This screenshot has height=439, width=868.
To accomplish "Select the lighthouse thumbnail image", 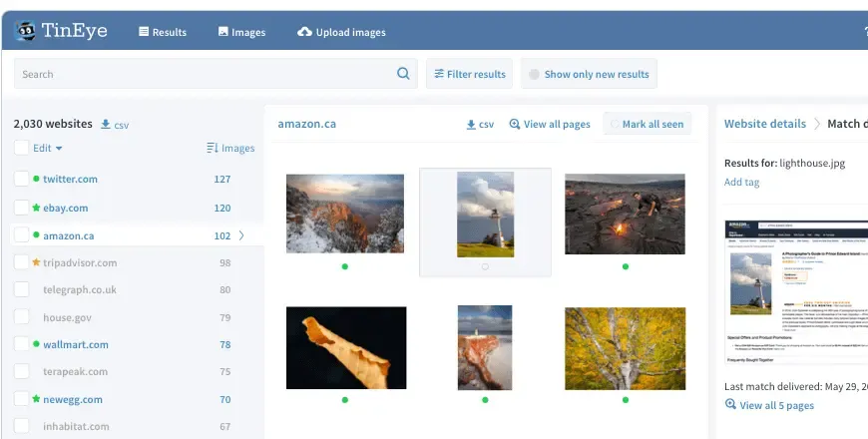I will [x=486, y=215].
